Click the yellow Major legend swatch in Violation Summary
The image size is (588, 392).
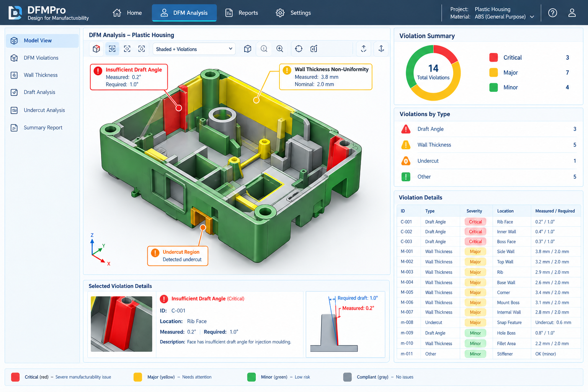493,72
